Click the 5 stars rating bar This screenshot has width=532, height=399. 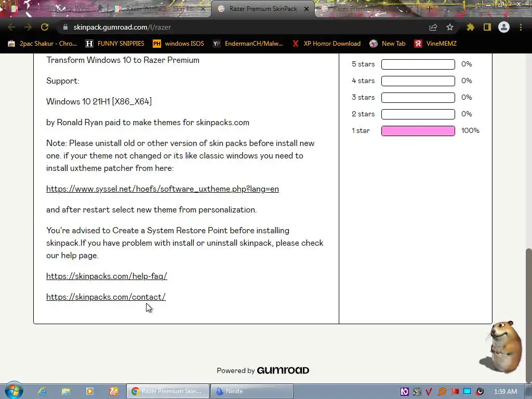coord(418,64)
